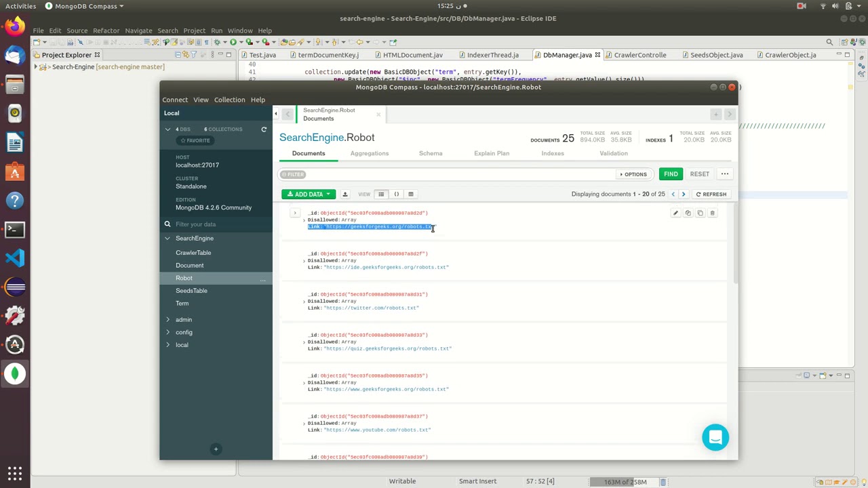The image size is (868, 488).
Task: Open Show Applications grid in dock
Action: [x=15, y=472]
